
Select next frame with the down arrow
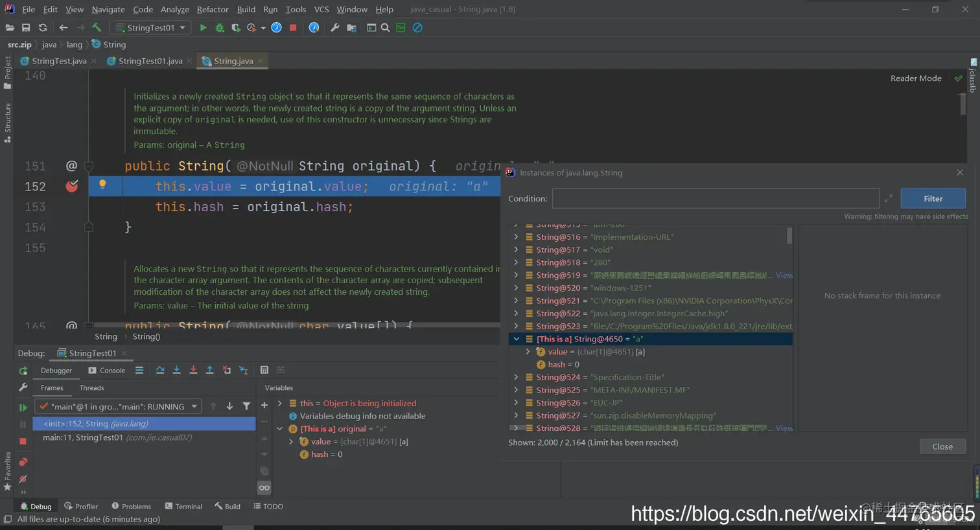229,406
